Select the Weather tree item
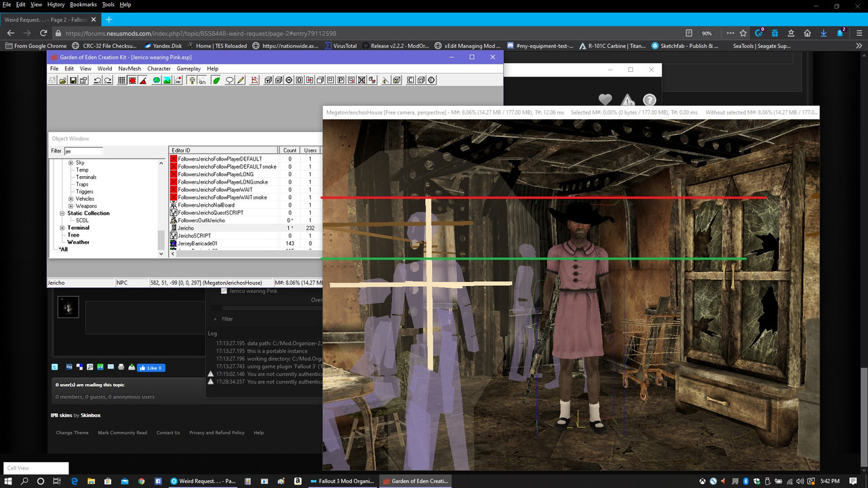 (78, 242)
